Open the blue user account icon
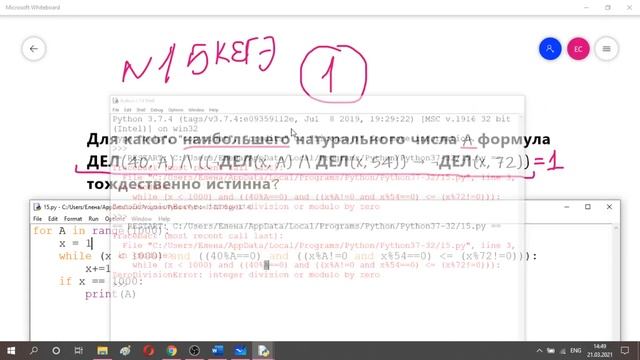The image size is (640, 360). [x=550, y=49]
